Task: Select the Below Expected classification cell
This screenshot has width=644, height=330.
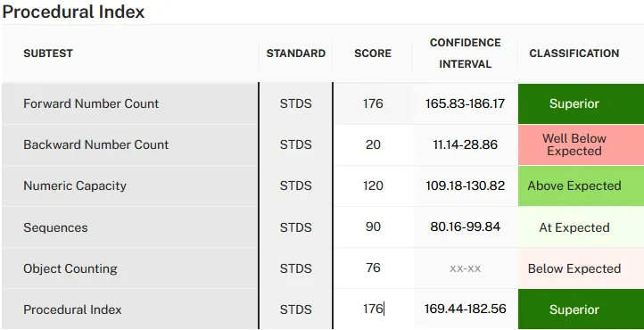Action: pyautogui.click(x=581, y=268)
